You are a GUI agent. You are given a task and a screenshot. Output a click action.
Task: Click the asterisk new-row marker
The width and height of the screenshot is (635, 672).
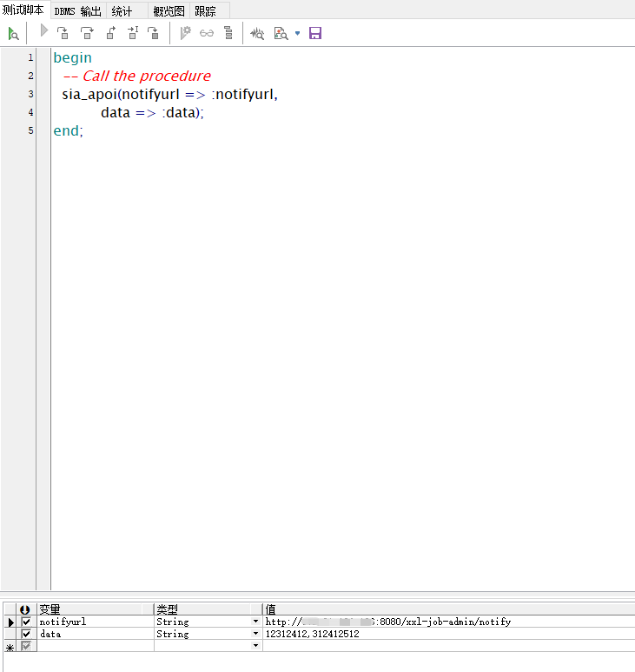(x=10, y=647)
